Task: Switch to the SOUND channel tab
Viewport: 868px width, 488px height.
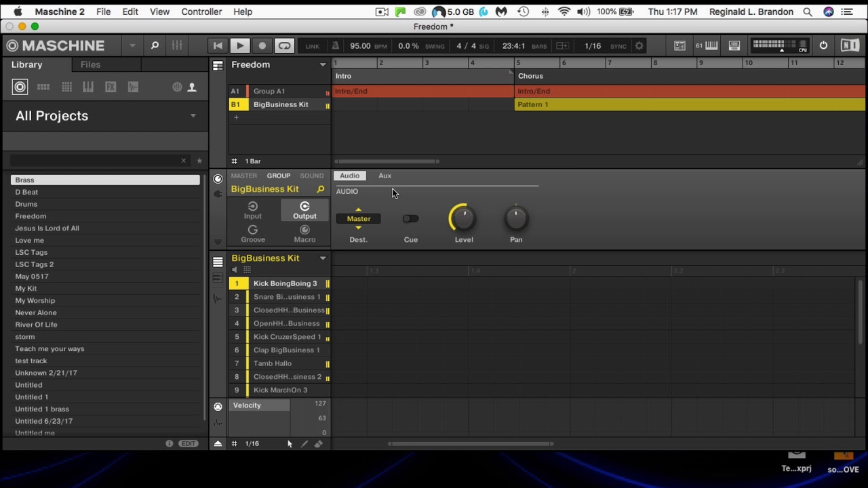Action: (312, 176)
